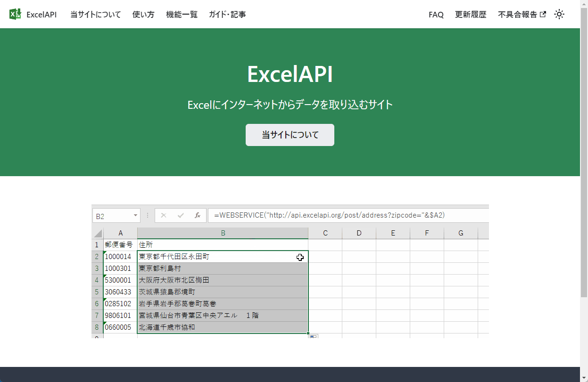The width and height of the screenshot is (588, 382).
Task: Toggle the sun theme switch icon
Action: tap(559, 15)
